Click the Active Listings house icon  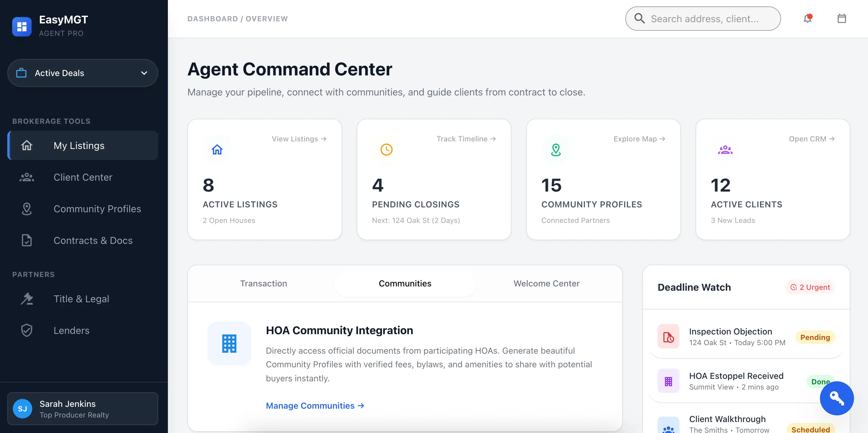217,149
